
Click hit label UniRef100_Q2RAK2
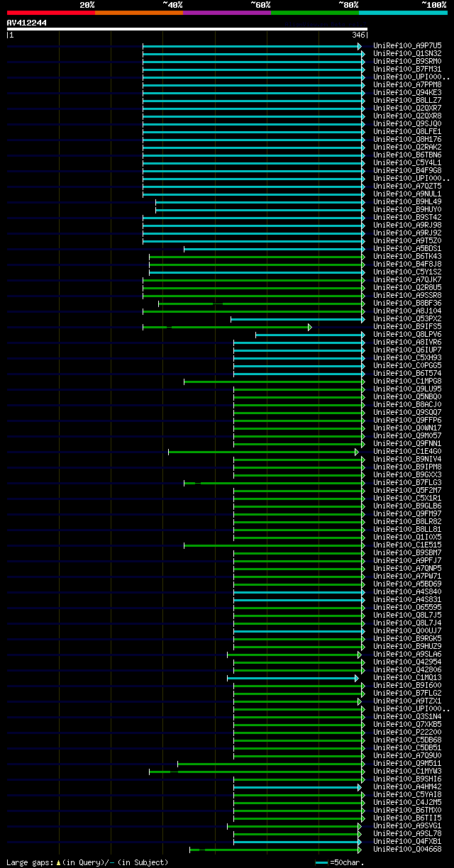[407, 147]
